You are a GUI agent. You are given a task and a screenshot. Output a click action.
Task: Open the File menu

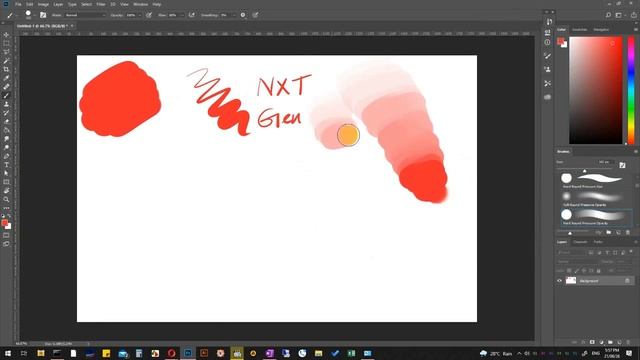18,4
